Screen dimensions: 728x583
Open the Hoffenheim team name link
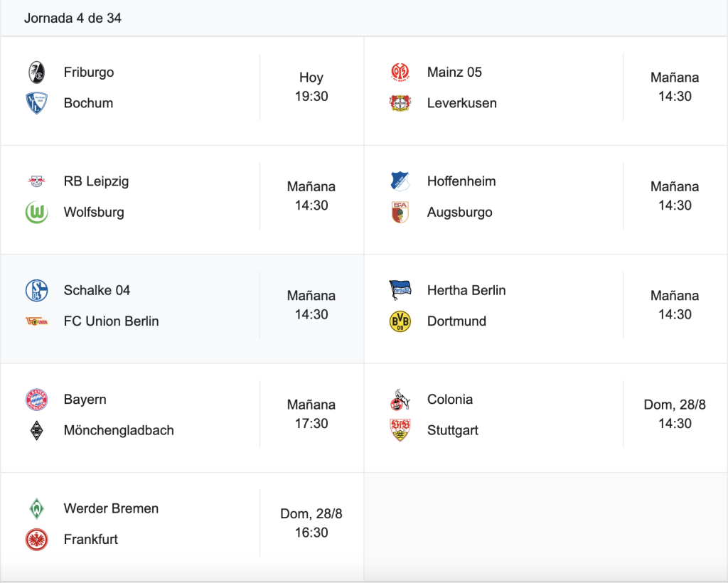[x=461, y=181]
